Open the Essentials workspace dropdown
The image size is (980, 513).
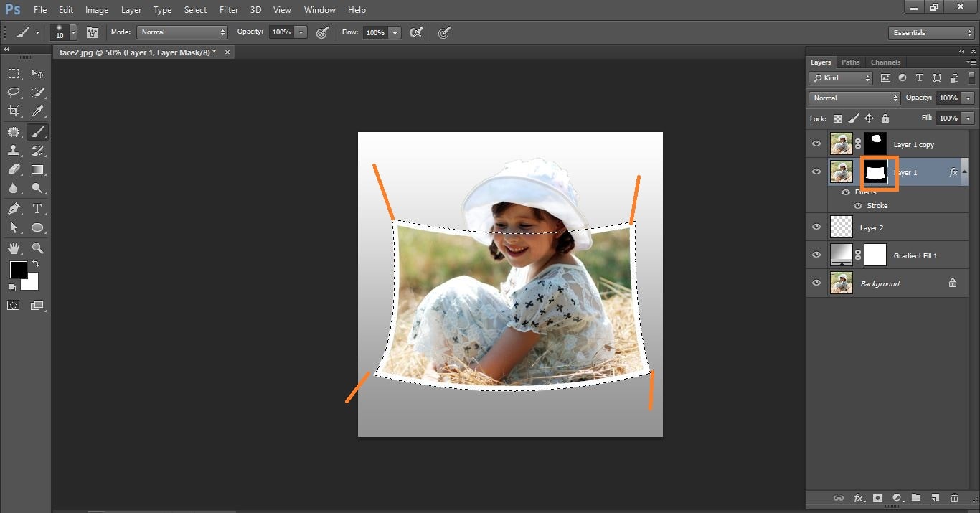930,33
